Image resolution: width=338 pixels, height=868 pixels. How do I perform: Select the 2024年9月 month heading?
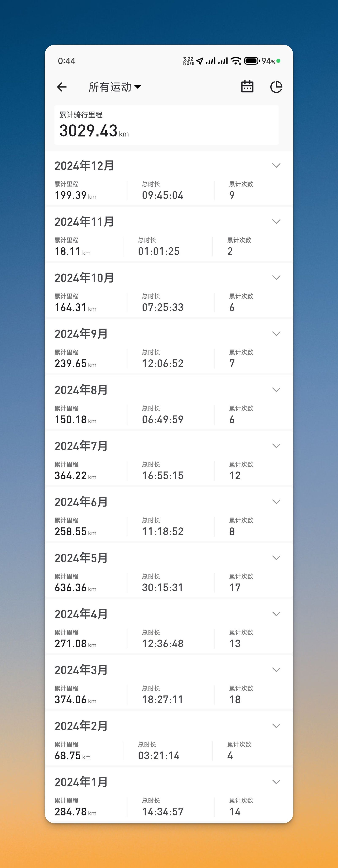(81, 334)
